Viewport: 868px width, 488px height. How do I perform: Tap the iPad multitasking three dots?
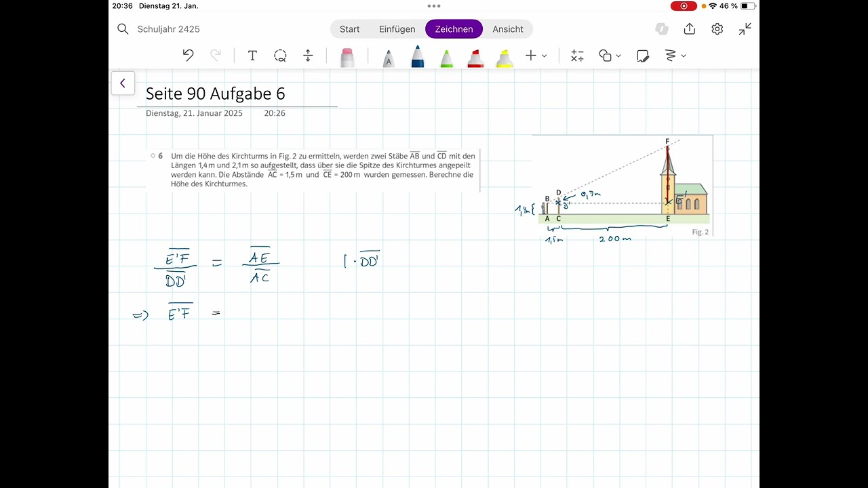(x=434, y=6)
